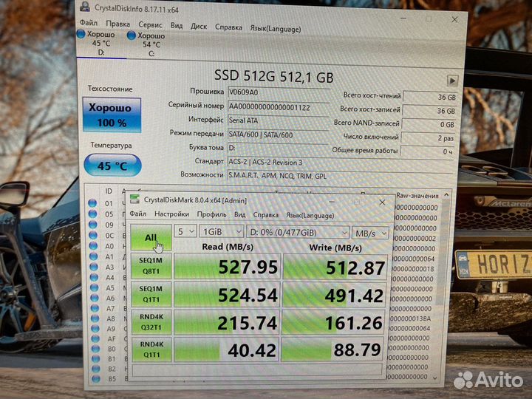532x399 pixels.
Task: Click status icon of SMART attribute A6
Action: pos(95,298)
